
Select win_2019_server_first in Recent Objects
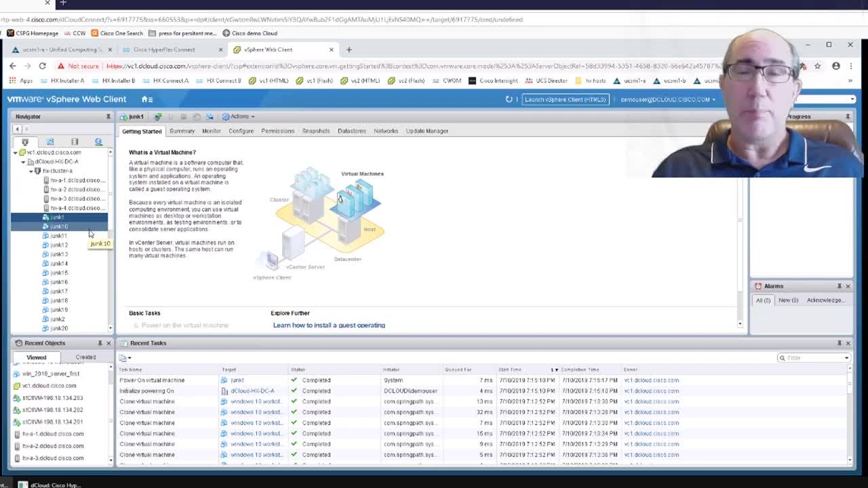(51, 373)
